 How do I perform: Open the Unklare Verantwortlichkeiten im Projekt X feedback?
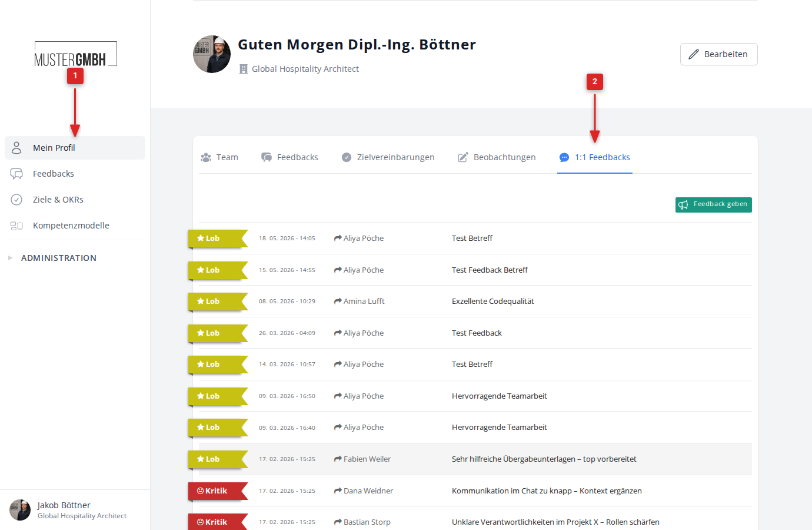tap(555, 522)
